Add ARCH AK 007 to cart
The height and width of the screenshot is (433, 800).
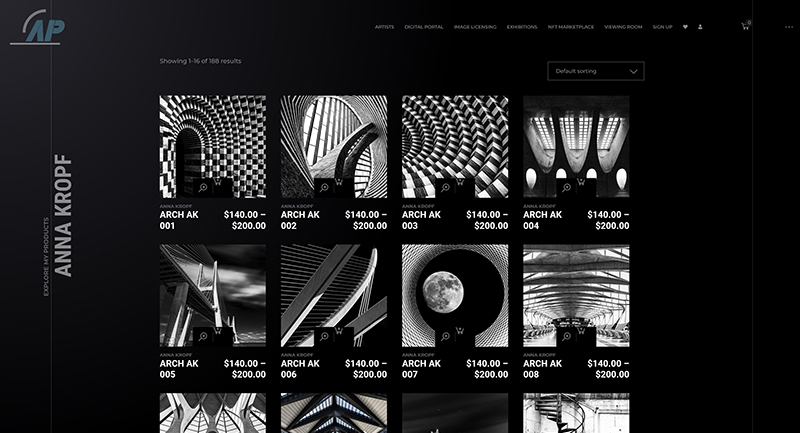pos(460,331)
